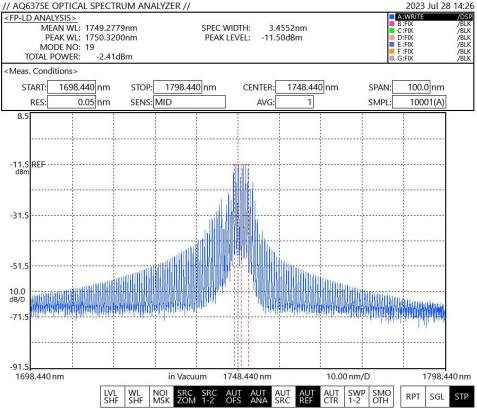Click the SWP 1-2 sweep key

point(356,396)
